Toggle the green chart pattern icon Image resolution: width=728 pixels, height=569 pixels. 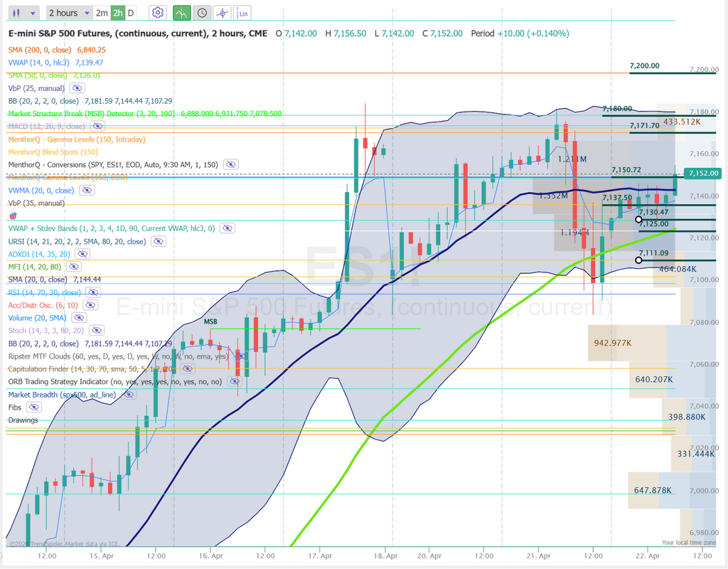click(x=182, y=13)
